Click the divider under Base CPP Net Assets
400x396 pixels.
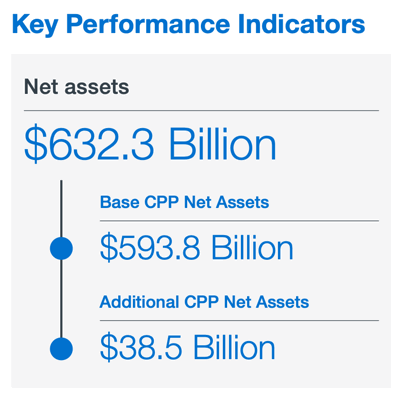[x=239, y=220]
